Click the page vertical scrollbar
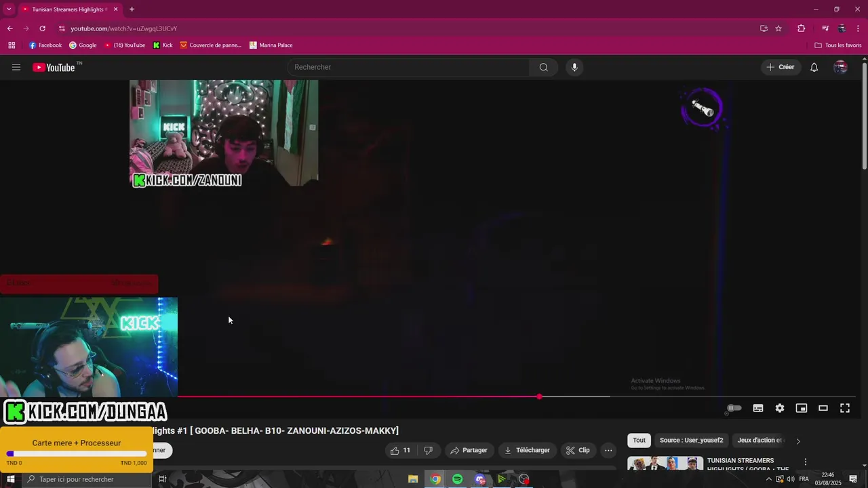The image size is (868, 488). coord(864,115)
